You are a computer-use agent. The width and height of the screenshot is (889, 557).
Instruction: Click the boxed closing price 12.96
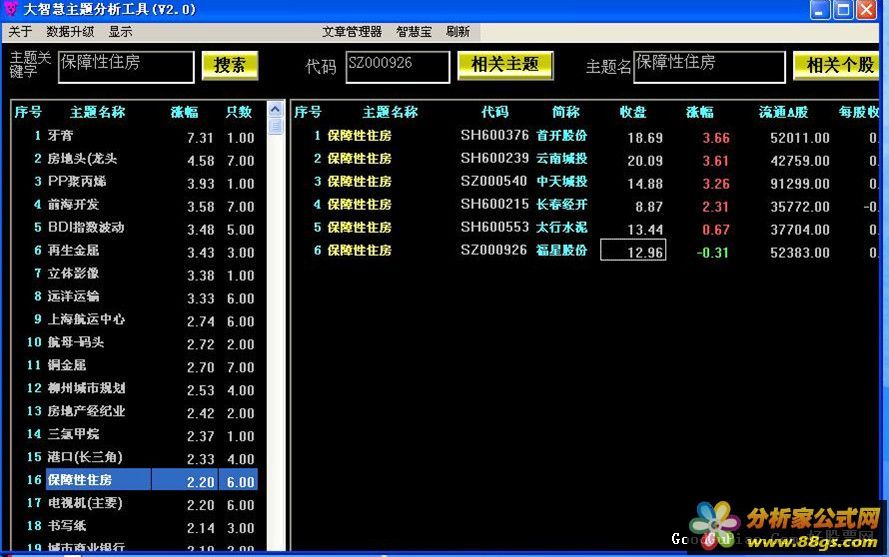[633, 251]
